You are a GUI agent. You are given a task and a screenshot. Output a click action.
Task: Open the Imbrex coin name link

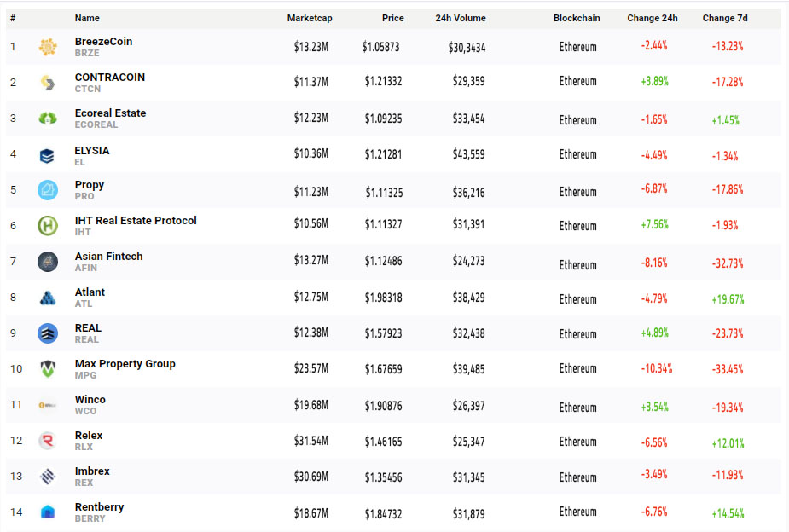(x=92, y=471)
